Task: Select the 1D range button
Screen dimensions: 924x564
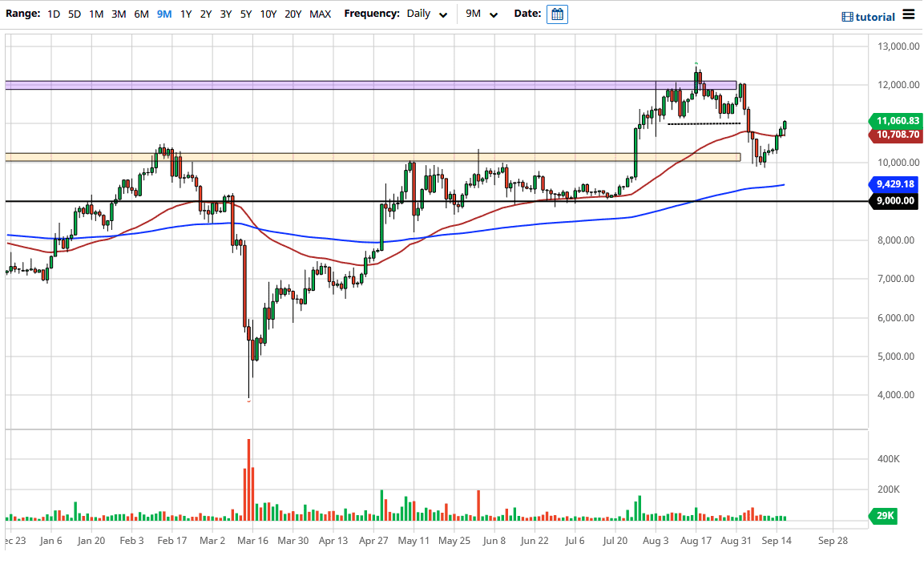Action: 54,14
